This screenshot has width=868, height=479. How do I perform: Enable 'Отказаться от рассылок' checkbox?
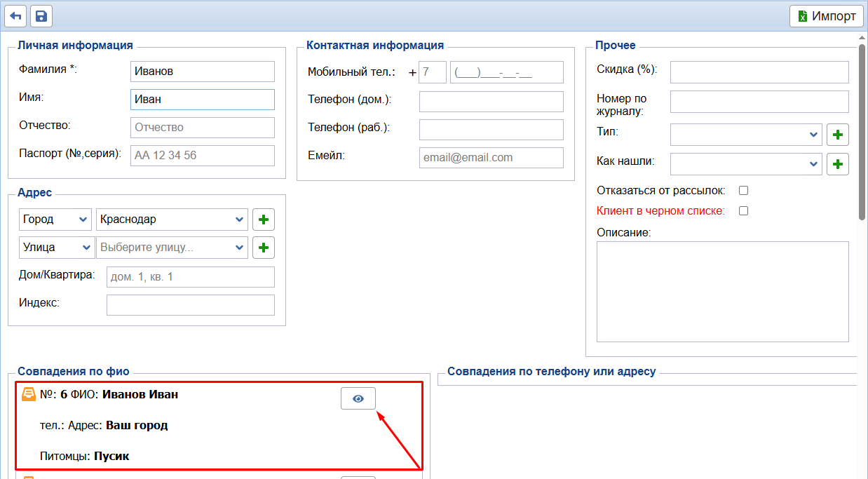(744, 190)
